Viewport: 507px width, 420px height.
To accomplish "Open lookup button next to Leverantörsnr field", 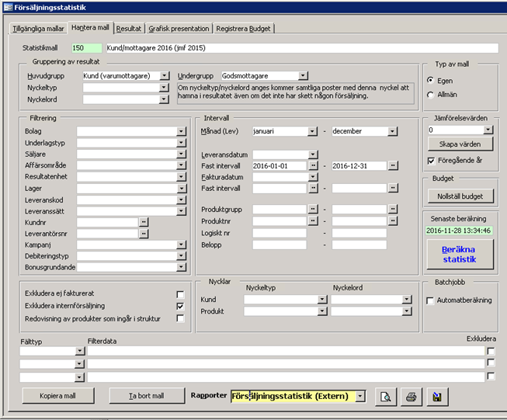I will pyautogui.click(x=144, y=233).
